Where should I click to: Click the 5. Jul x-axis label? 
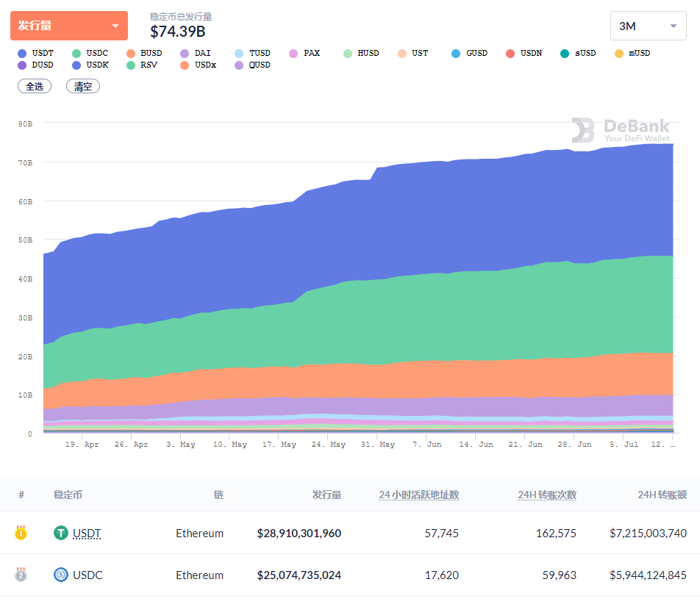624,444
